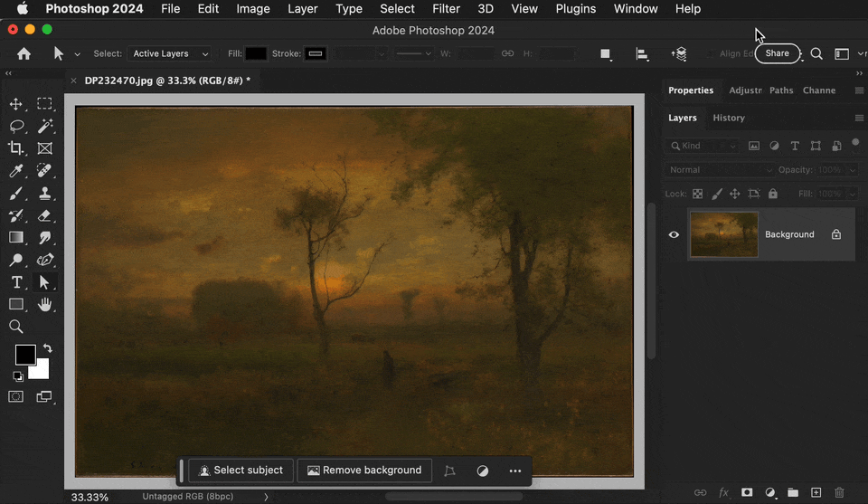Toggle lock all on layer
The width and height of the screenshot is (868, 504).
(x=773, y=194)
